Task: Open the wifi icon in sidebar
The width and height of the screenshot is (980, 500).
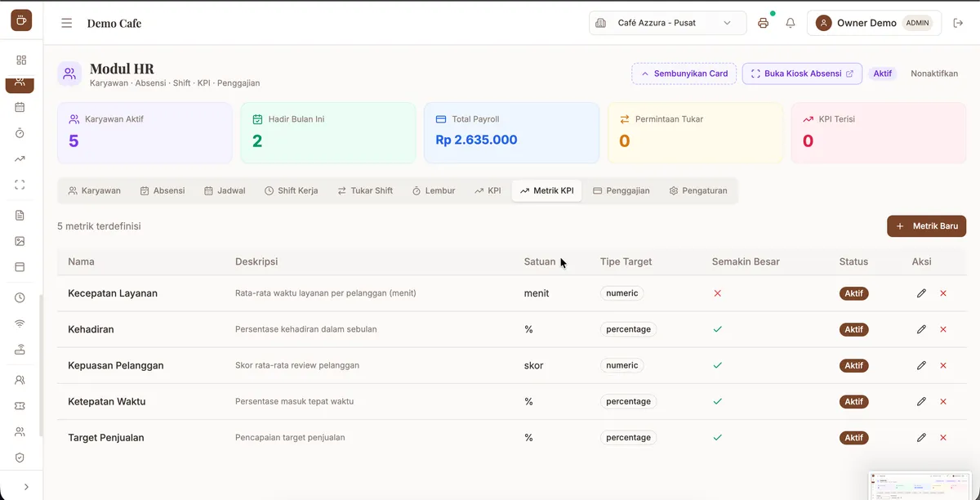Action: point(20,324)
